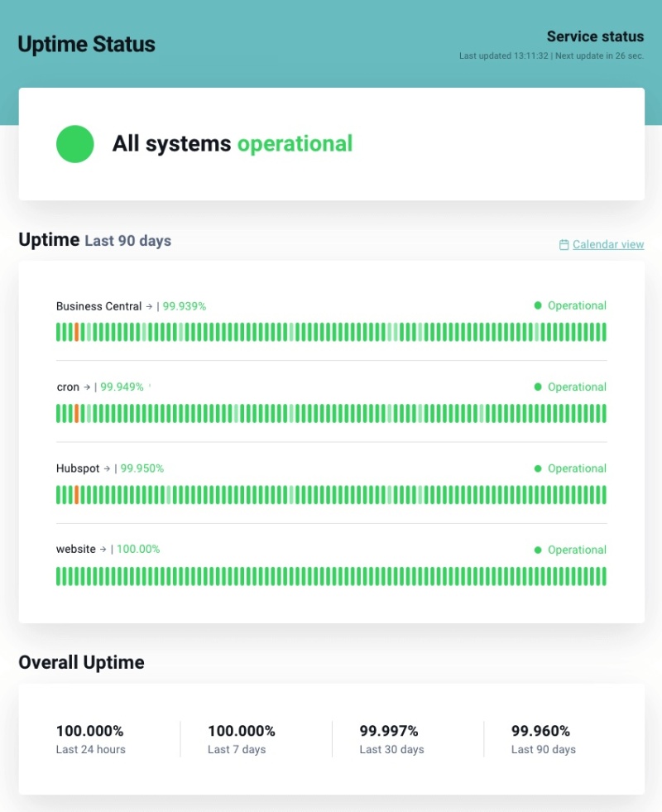Click the cron 99.949% uptime percentage

[122, 387]
